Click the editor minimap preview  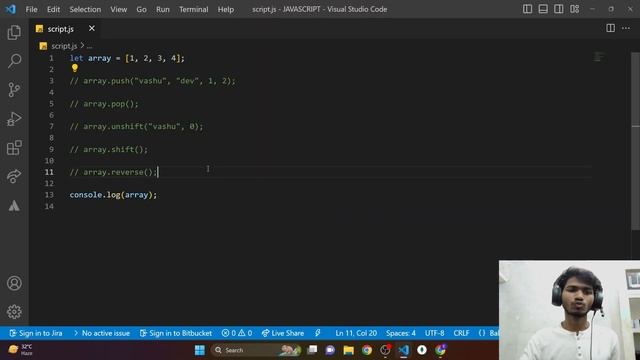click(598, 57)
